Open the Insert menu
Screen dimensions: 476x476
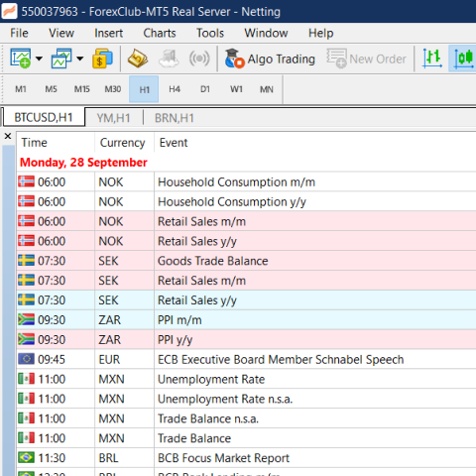click(x=108, y=33)
